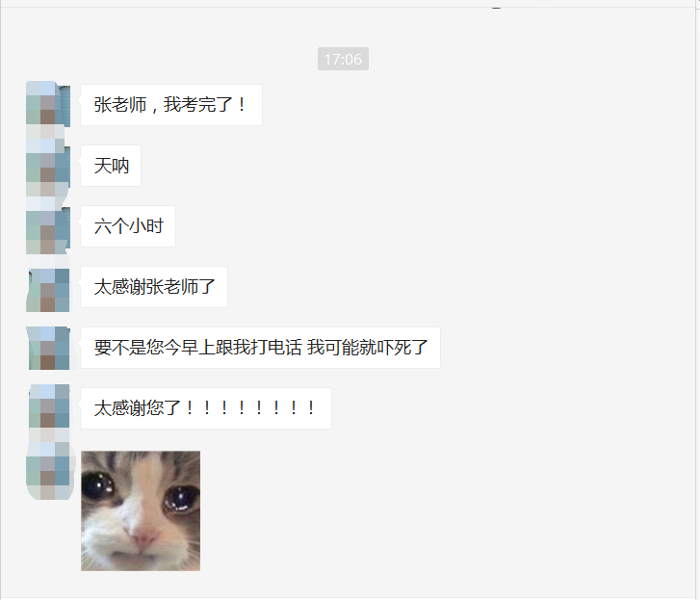Screen dimensions: 700x600
Task: Select avatar beside 六个小时 message
Action: [x=48, y=226]
